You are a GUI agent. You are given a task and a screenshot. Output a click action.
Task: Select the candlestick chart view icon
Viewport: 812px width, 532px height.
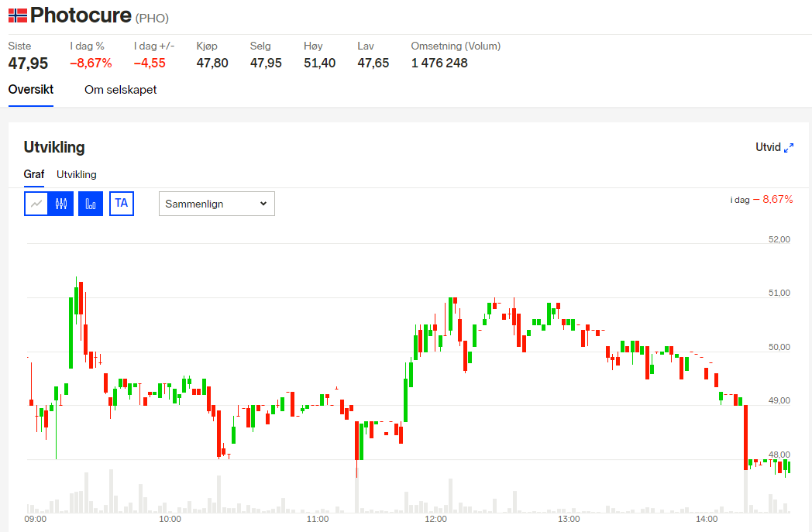(x=61, y=204)
